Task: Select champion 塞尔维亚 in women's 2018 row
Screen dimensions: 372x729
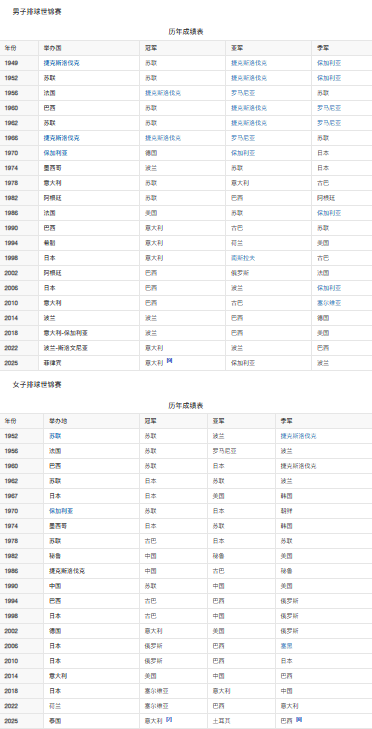Action: pyautogui.click(x=157, y=691)
